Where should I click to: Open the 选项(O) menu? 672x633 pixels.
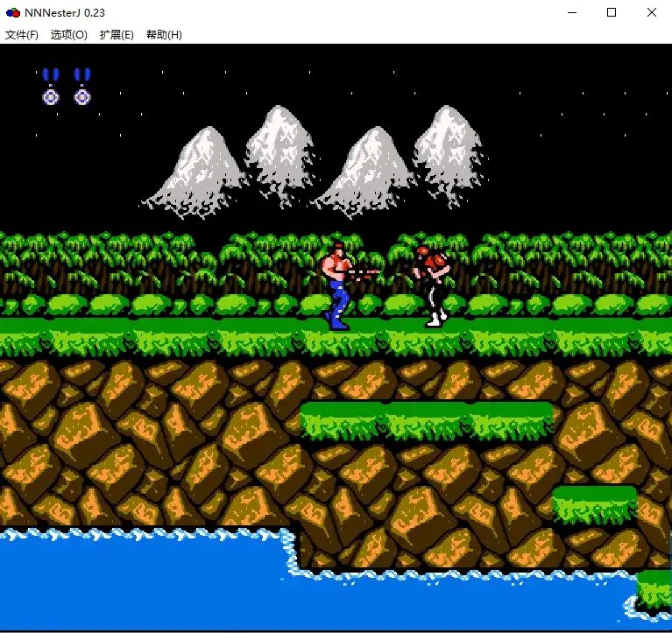[x=69, y=35]
